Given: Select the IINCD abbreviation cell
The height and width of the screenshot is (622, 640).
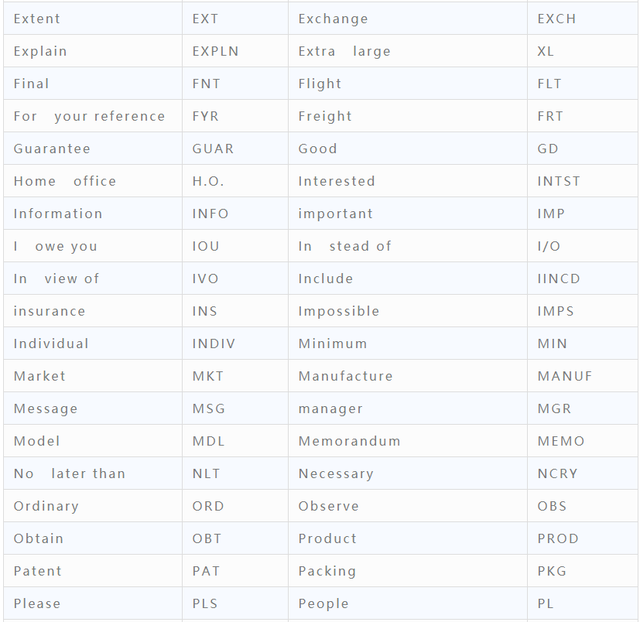Looking at the screenshot, I should coord(558,279).
